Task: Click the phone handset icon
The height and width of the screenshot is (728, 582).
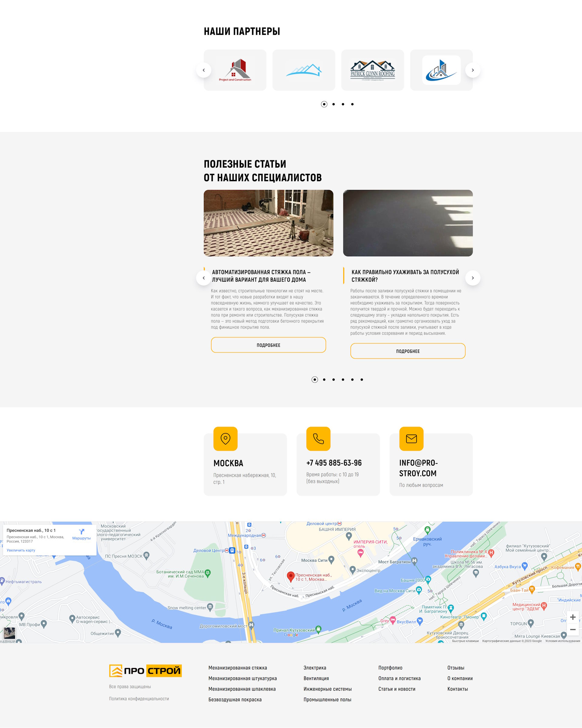Action: click(x=318, y=439)
